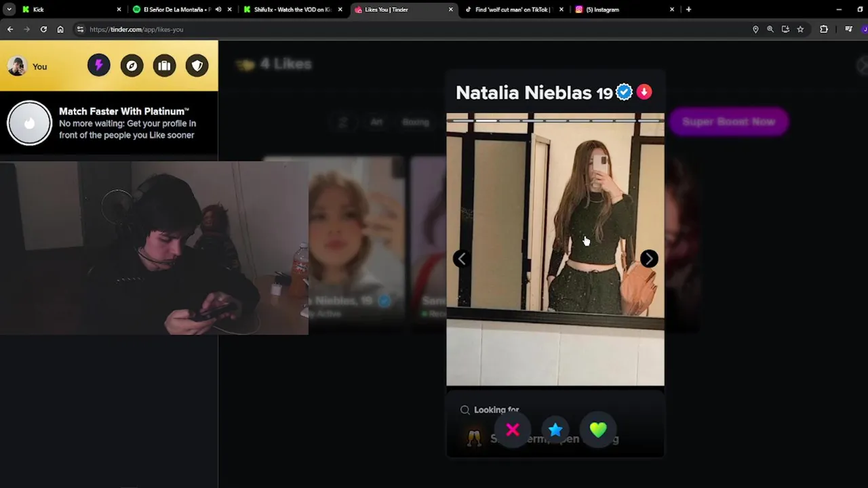Open browser Extensions puzzle icon
The height and width of the screenshot is (488, 868).
click(824, 29)
